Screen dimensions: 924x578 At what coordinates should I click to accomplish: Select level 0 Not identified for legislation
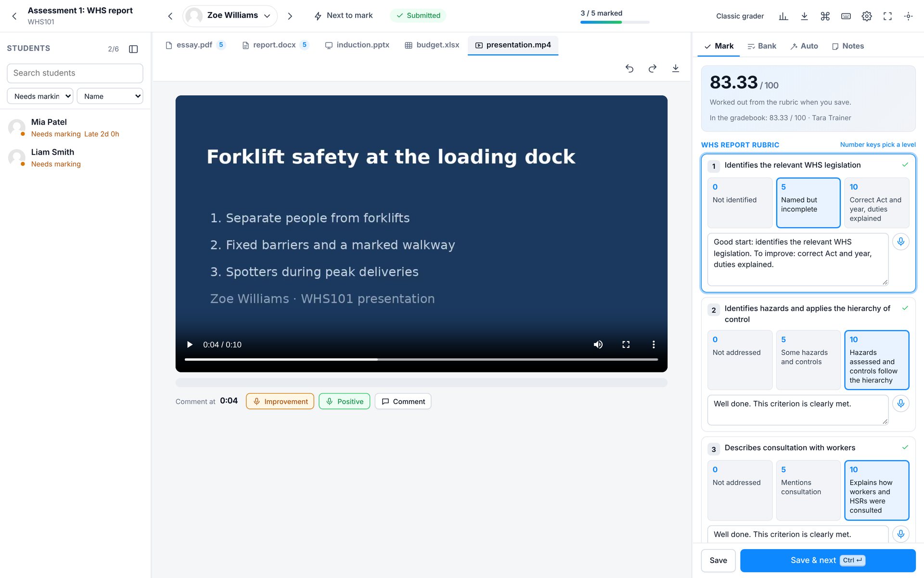click(740, 203)
